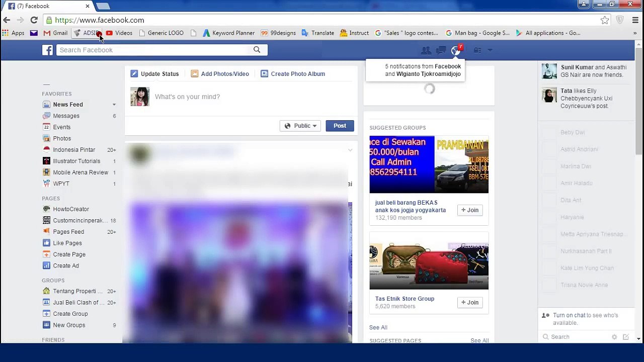
Task: Open News Feed in Favorites
Action: 68,105
